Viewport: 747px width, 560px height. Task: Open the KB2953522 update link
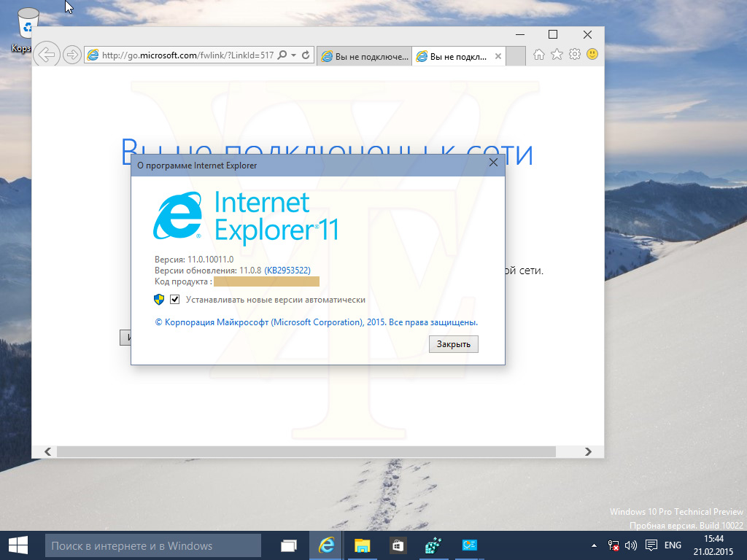click(287, 271)
